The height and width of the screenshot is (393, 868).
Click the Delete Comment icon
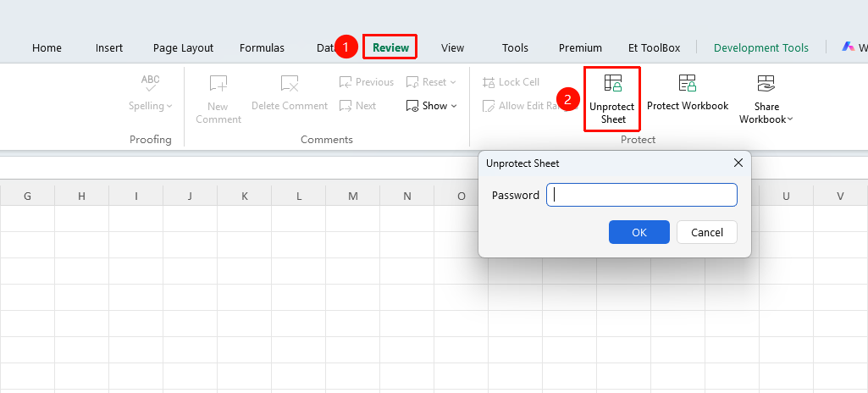[290, 84]
